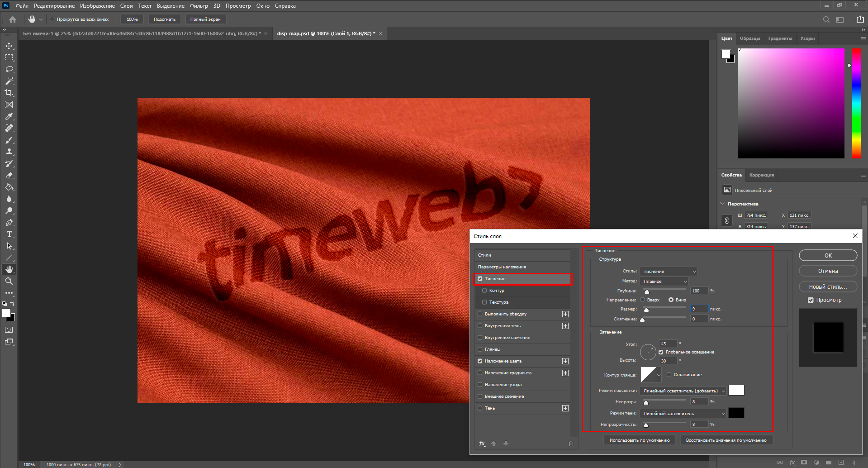This screenshot has width=868, height=468.
Task: Select the Eraser tool
Action: pos(9,175)
